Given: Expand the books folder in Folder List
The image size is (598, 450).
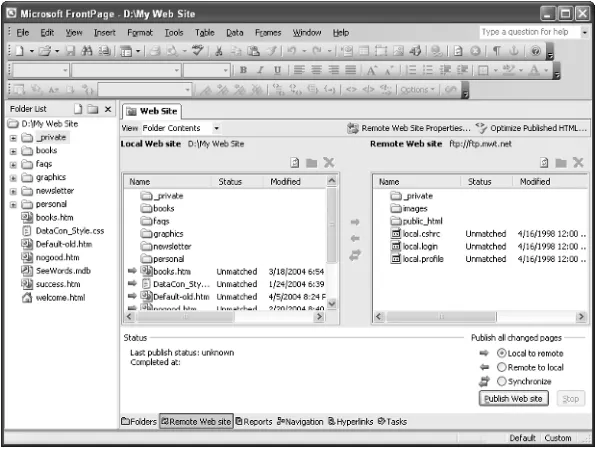Looking at the screenshot, I should (13, 151).
